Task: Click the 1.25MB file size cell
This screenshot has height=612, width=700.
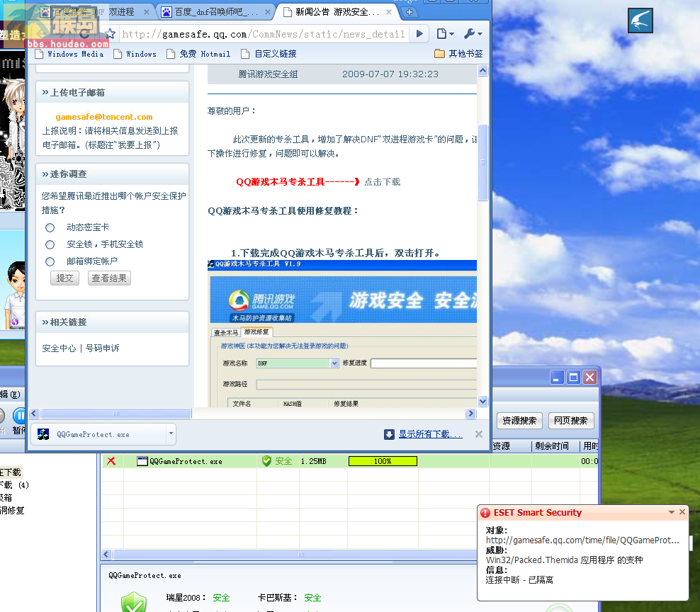Action: pyautogui.click(x=313, y=461)
